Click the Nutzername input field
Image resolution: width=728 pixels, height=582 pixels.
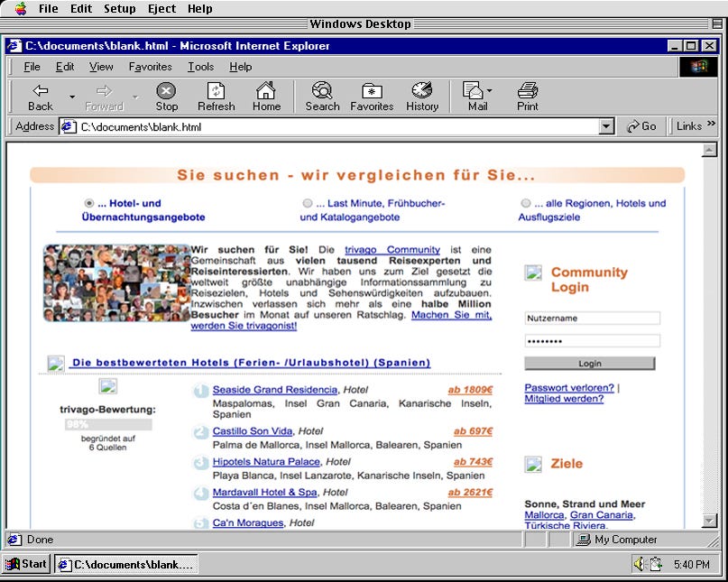[x=592, y=319]
